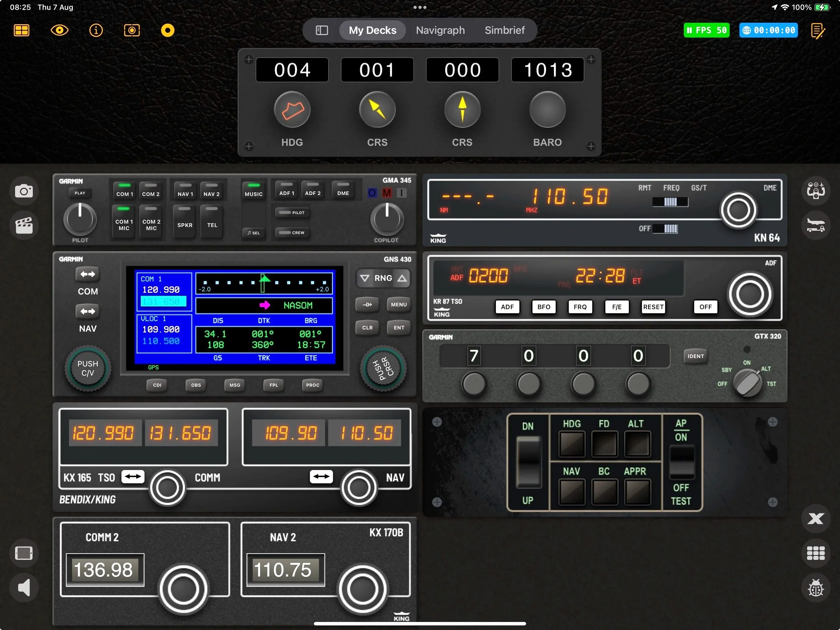
Task: Decrease RNG with the down triangle
Action: coord(365,278)
